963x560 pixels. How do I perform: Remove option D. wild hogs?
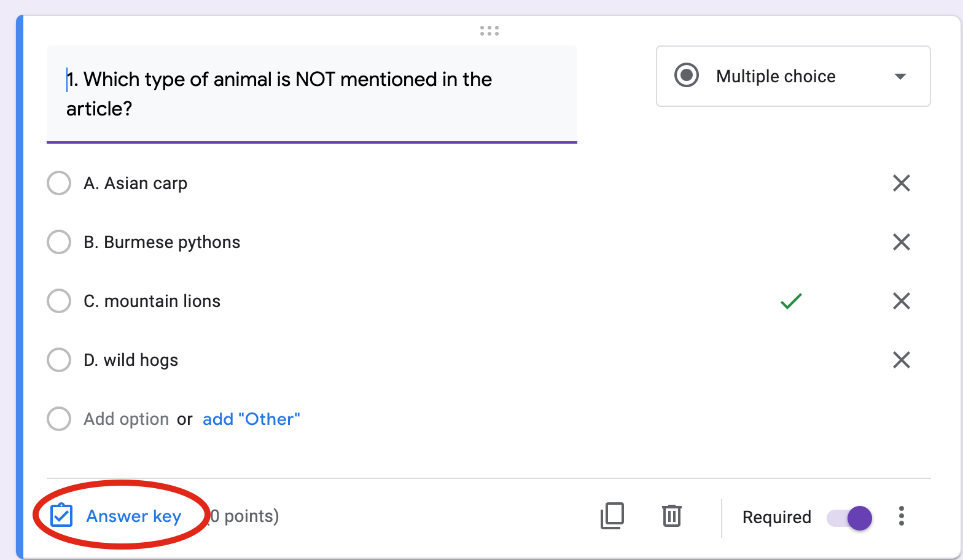point(901,360)
